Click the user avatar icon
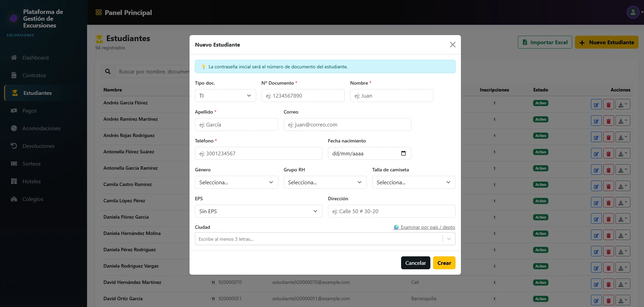 [x=633, y=13]
